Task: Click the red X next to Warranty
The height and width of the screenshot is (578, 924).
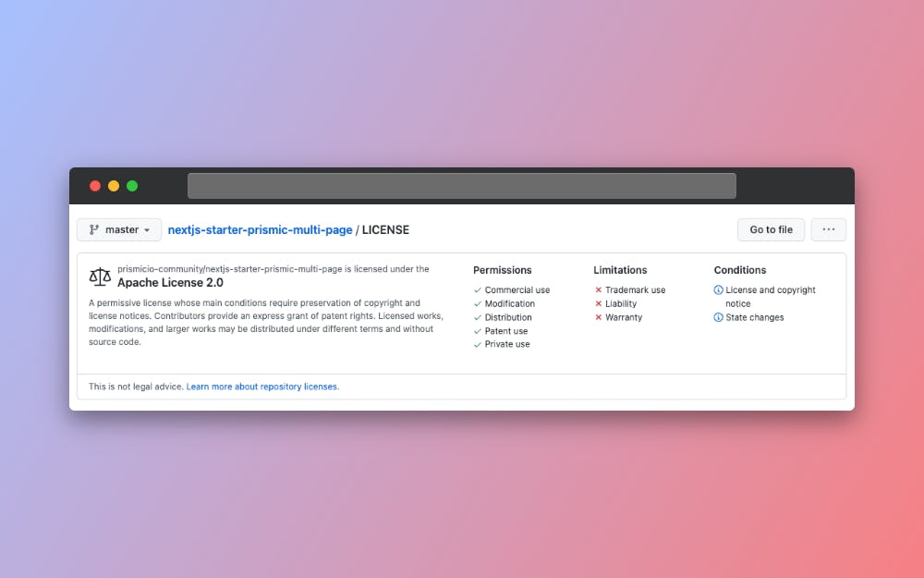Action: point(599,317)
